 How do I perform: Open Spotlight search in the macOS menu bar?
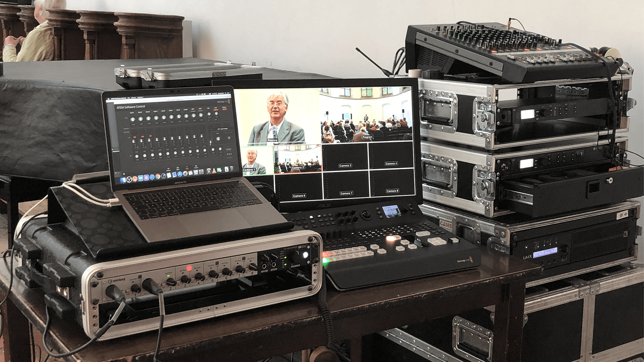(225, 93)
